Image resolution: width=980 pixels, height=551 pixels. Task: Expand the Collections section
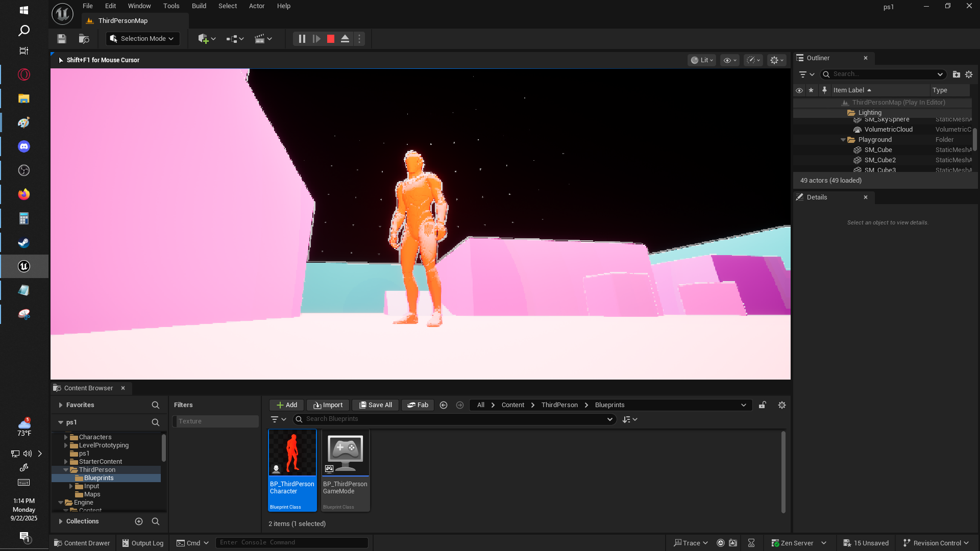[x=61, y=521]
